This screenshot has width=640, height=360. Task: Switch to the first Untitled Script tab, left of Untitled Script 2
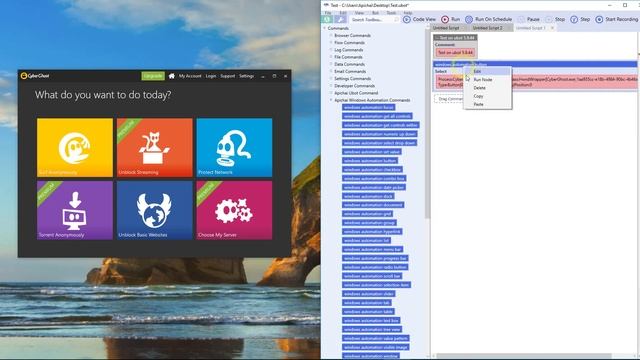(x=446, y=28)
